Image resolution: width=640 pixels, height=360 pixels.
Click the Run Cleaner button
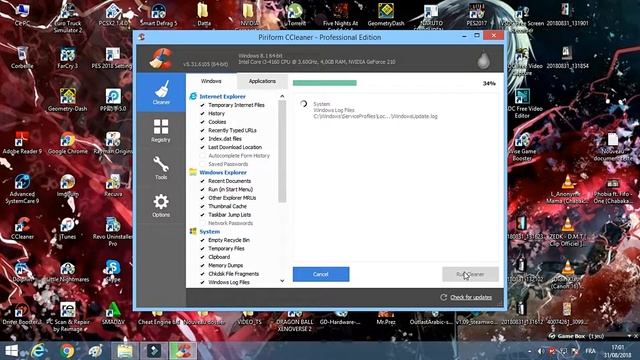(470, 274)
